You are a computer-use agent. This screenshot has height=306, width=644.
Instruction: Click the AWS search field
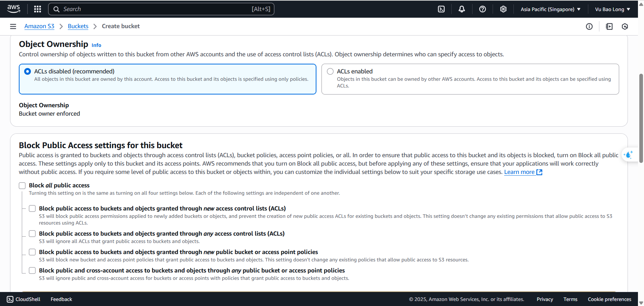click(x=161, y=9)
